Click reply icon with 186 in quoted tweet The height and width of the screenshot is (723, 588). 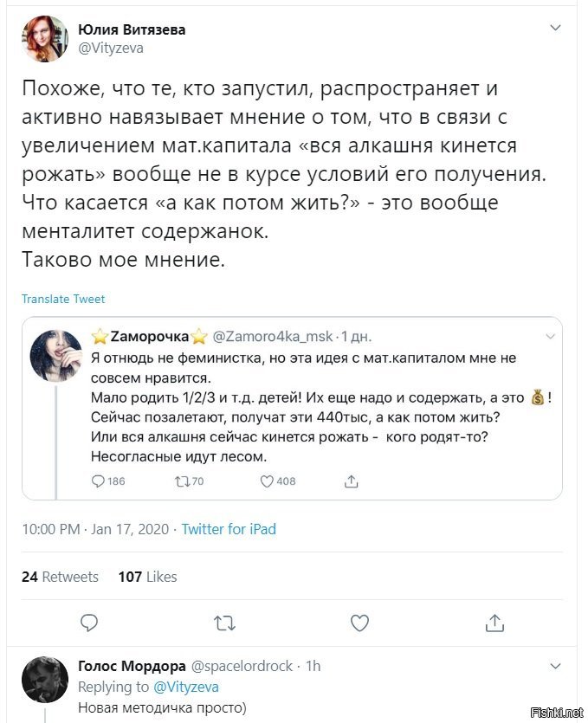[x=98, y=481]
